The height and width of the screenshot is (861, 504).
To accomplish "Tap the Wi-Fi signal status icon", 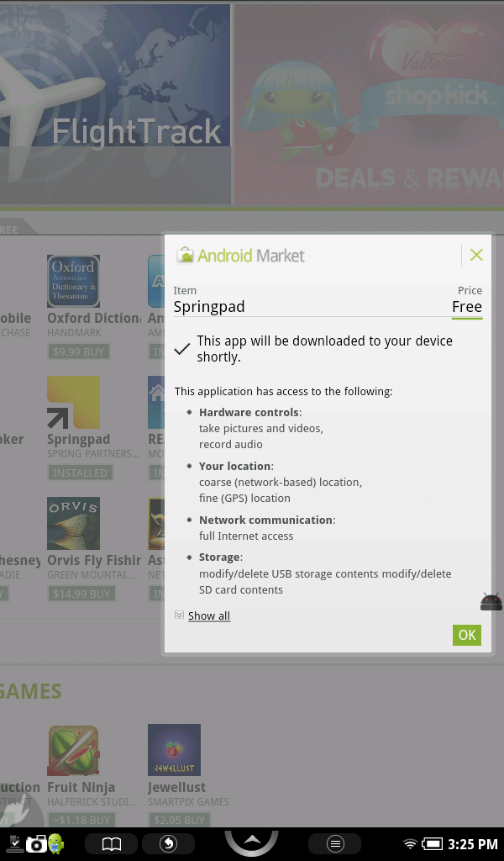I will 410,844.
